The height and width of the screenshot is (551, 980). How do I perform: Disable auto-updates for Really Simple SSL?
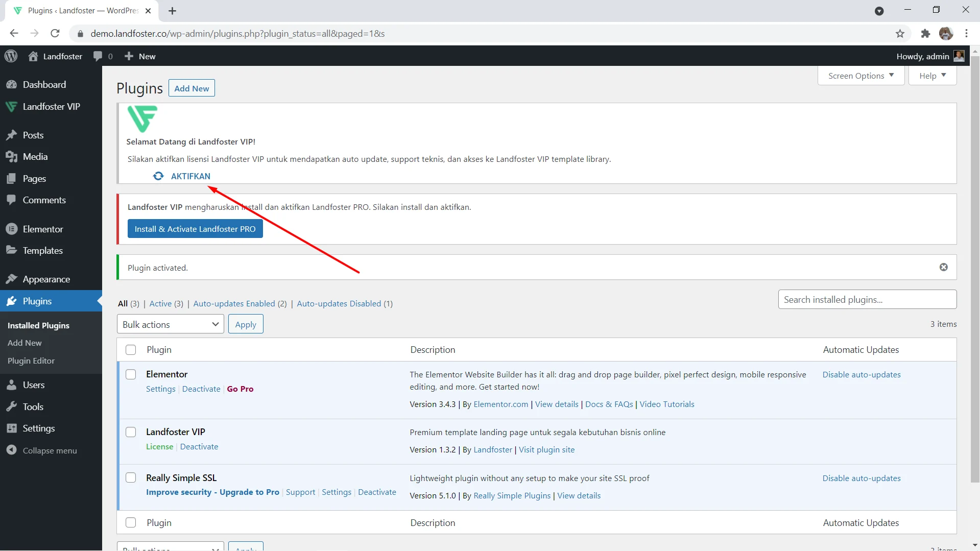[862, 478]
